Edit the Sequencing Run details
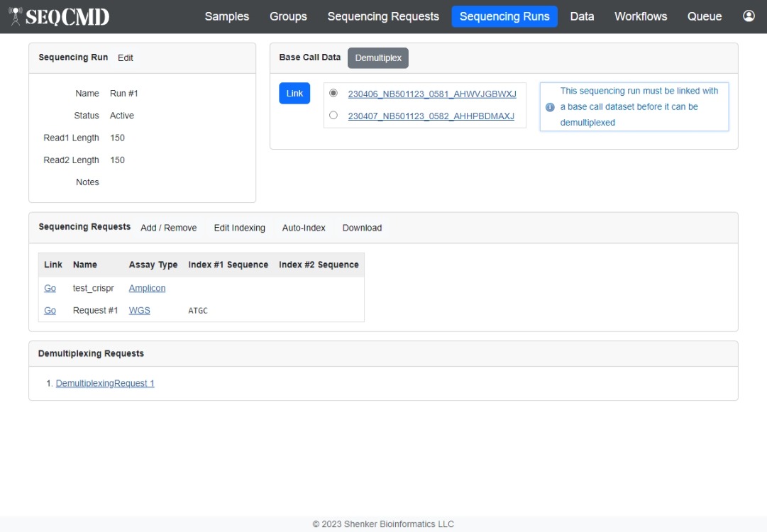767x532 pixels. pyautogui.click(x=126, y=58)
